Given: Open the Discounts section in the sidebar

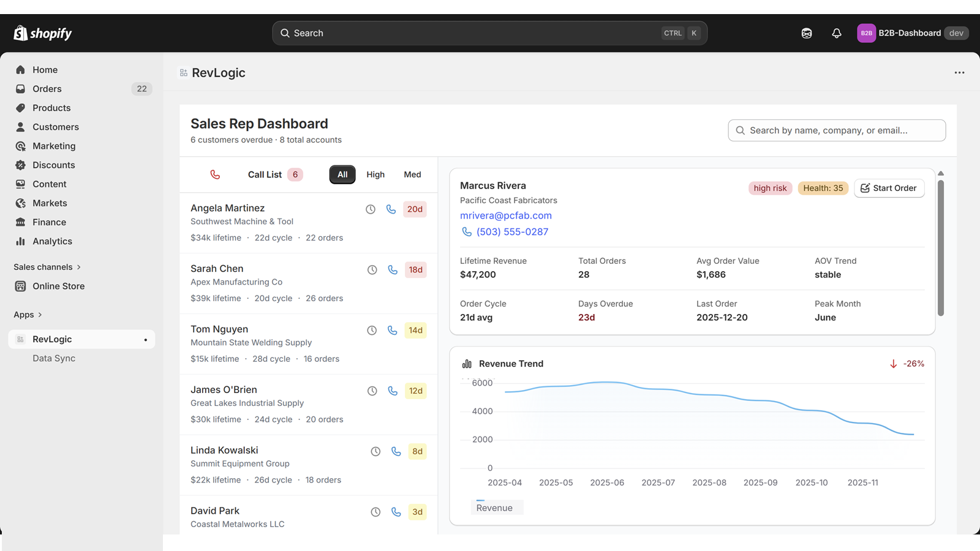Looking at the screenshot, I should coord(53,165).
